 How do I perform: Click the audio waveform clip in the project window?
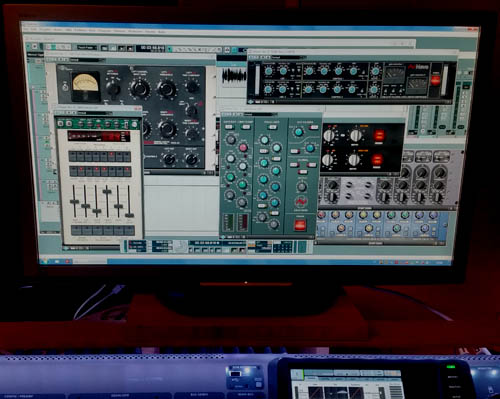[234, 75]
